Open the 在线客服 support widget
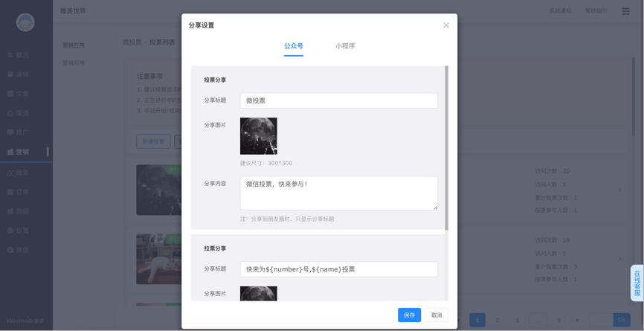Viewport: 644px width, 331px height. 637,283
